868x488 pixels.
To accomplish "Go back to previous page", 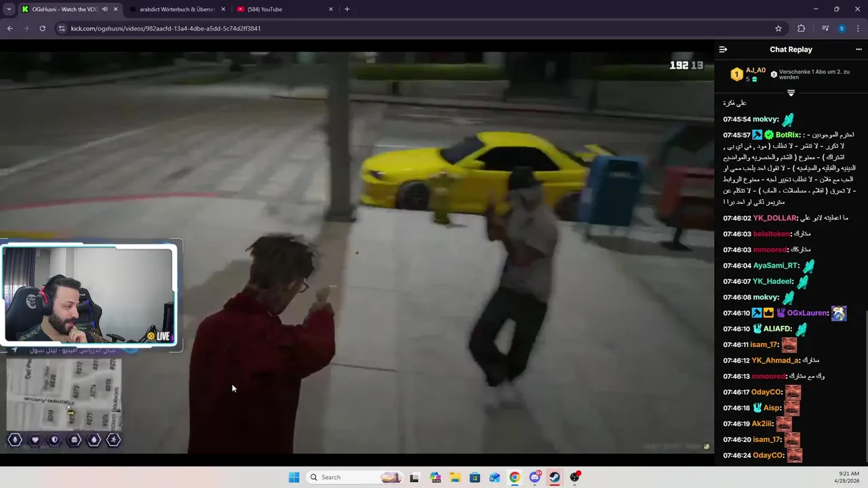I will 9,28.
